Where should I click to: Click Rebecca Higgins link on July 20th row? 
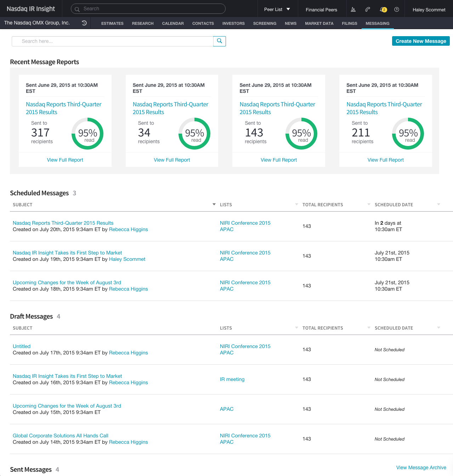128,229
